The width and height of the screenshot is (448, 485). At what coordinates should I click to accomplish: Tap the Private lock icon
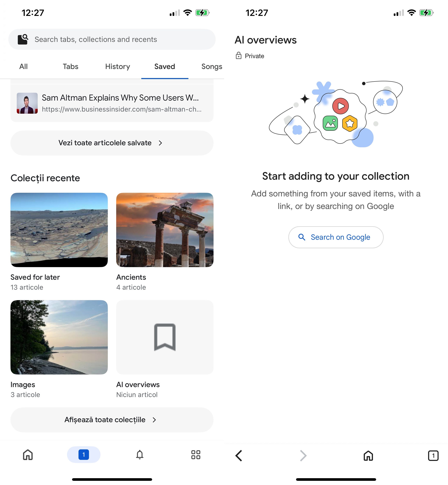[238, 56]
